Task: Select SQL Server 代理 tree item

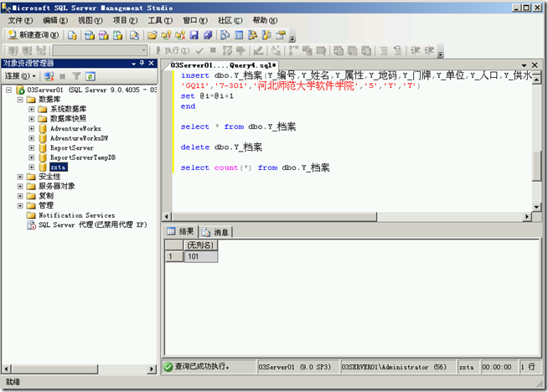Action: [93, 224]
